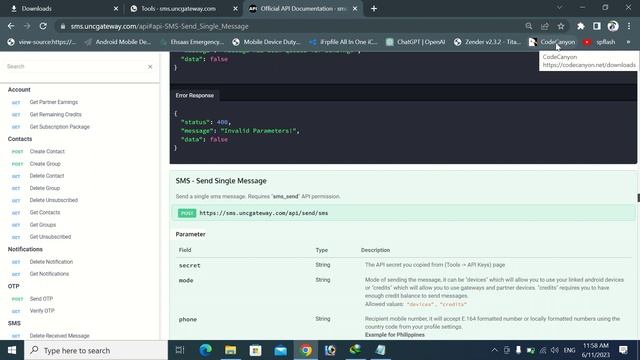Close the Tools - sms.uncgateway.com tab
Image resolution: width=640 pixels, height=360 pixels.
(x=236, y=9)
